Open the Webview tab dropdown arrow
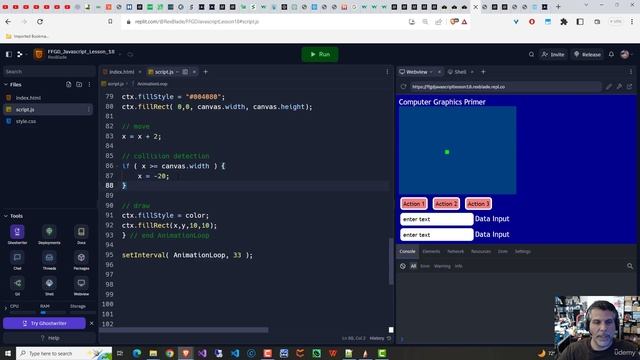640x360 pixels. click(x=431, y=72)
